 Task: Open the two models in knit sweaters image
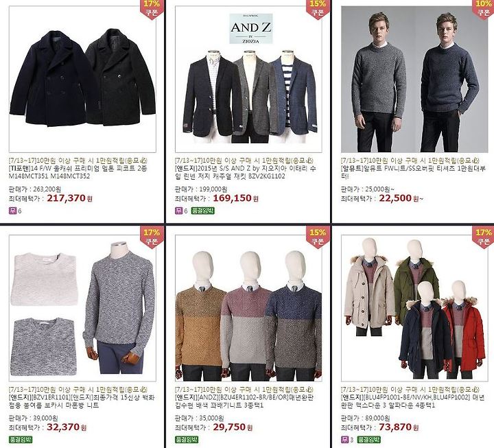pos(414,79)
